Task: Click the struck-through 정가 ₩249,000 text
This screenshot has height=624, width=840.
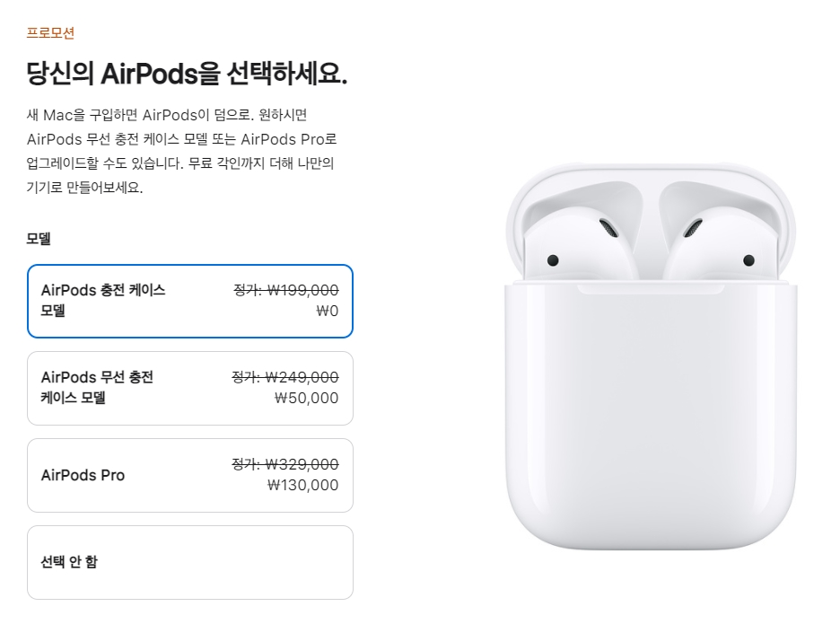Action: point(285,377)
